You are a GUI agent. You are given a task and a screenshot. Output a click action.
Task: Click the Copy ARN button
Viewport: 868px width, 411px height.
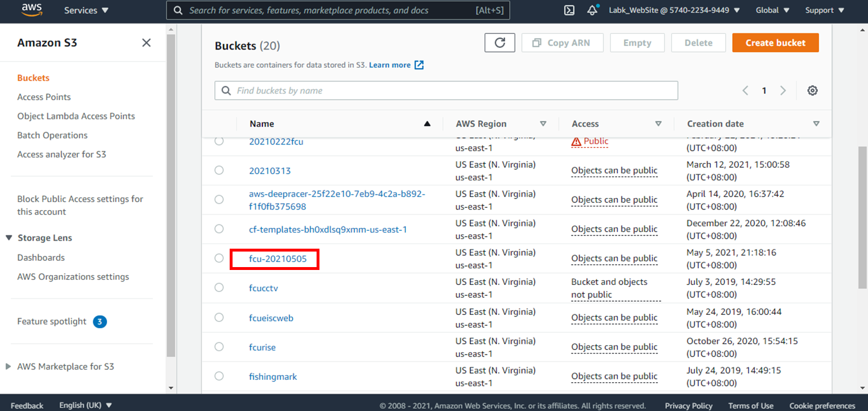pyautogui.click(x=562, y=43)
